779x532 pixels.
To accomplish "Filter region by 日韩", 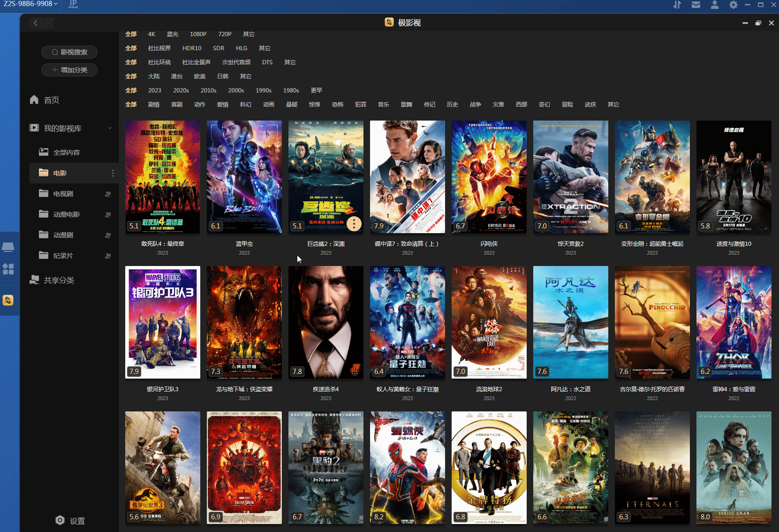I will coord(223,76).
